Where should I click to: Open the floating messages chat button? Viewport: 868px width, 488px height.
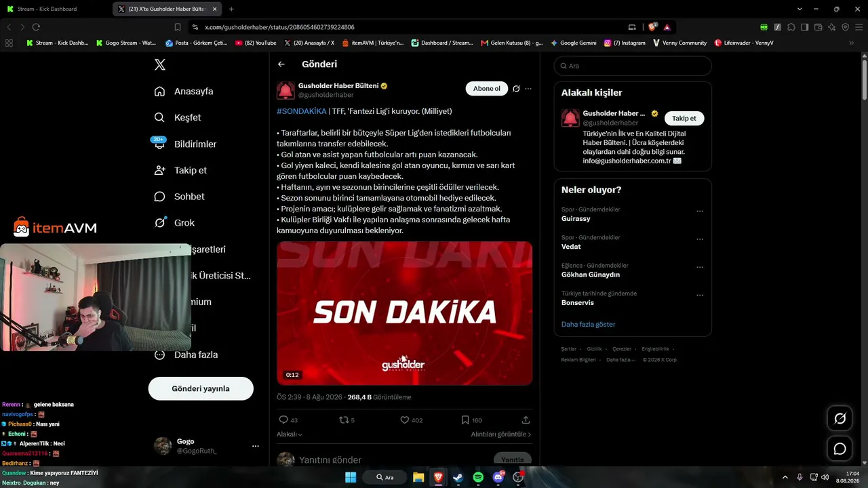(x=840, y=449)
